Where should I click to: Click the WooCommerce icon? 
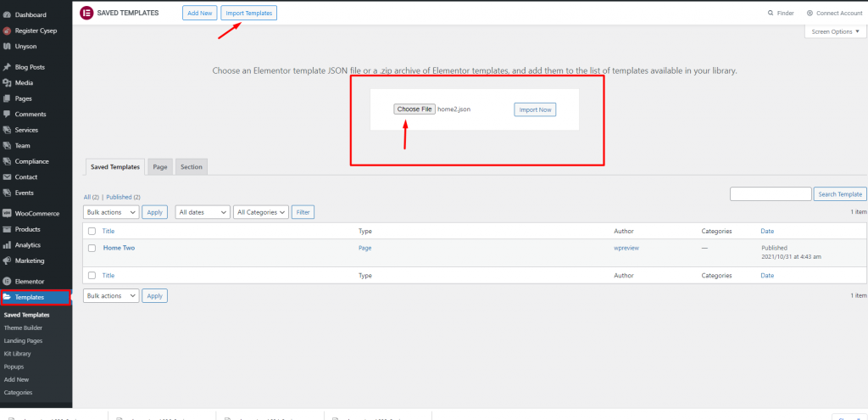coord(7,213)
